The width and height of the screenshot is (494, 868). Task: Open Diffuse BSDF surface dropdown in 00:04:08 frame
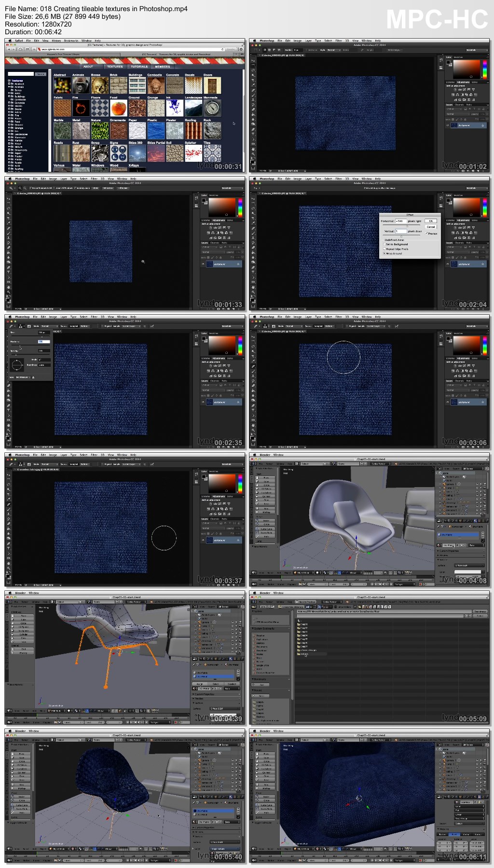pyautogui.click(x=469, y=565)
